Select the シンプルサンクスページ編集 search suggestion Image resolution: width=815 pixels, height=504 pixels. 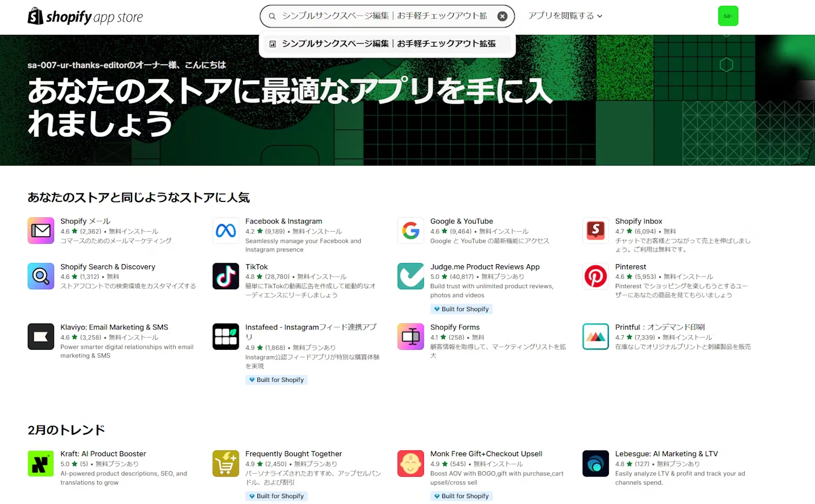click(387, 44)
